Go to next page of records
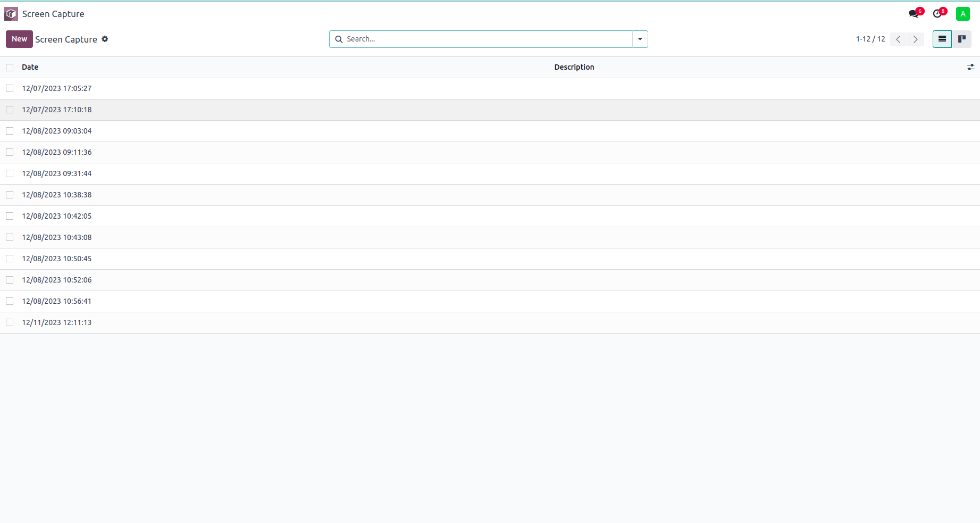The image size is (980, 523). click(916, 39)
